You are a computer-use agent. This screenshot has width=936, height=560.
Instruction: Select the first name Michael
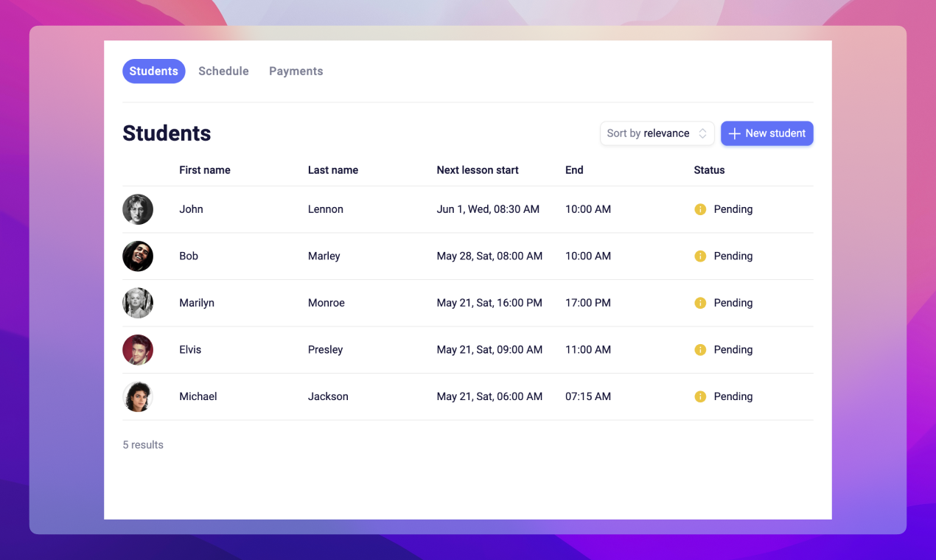coord(198,396)
